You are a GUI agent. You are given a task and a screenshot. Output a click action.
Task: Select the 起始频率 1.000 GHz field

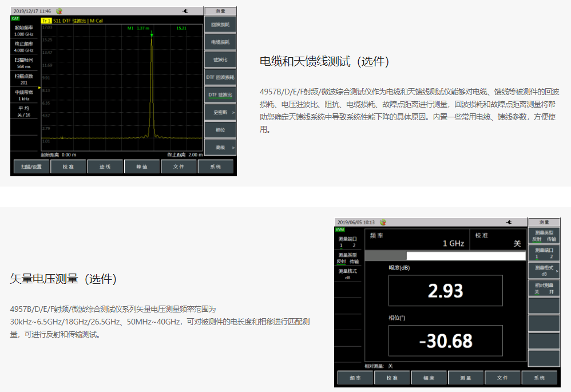point(24,30)
